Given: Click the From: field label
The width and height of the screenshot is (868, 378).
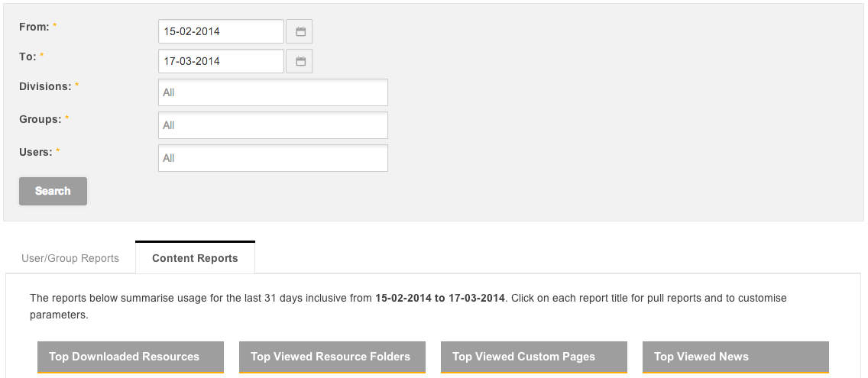Looking at the screenshot, I should pos(34,27).
